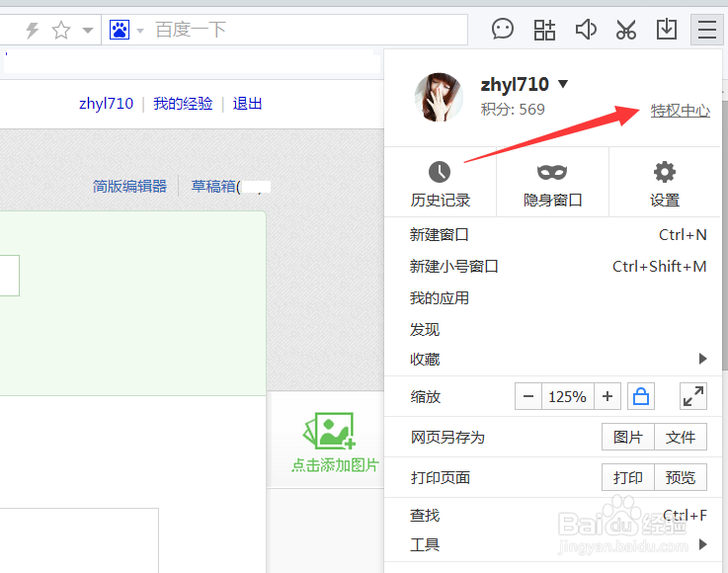Open dropdown arrow next to star icon

point(87,31)
